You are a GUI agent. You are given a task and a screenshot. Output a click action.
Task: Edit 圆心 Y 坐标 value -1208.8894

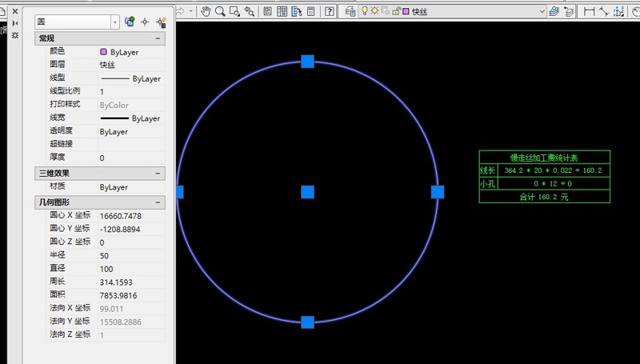click(131, 229)
